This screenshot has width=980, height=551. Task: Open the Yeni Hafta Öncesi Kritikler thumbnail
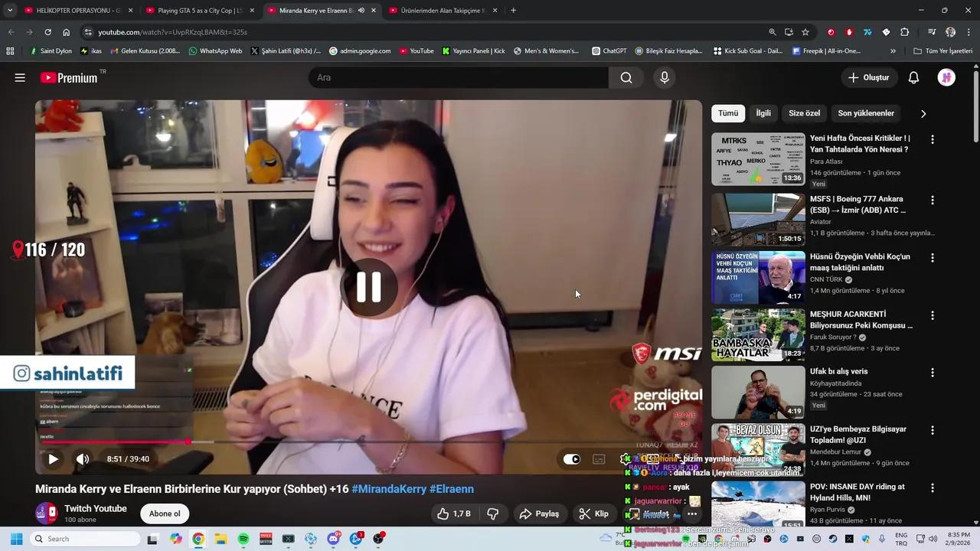click(758, 159)
